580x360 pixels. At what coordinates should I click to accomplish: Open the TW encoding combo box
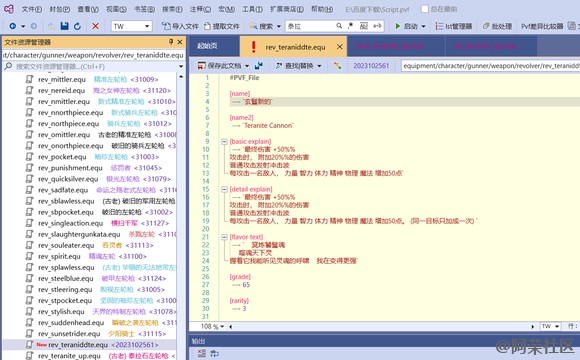coord(131,26)
